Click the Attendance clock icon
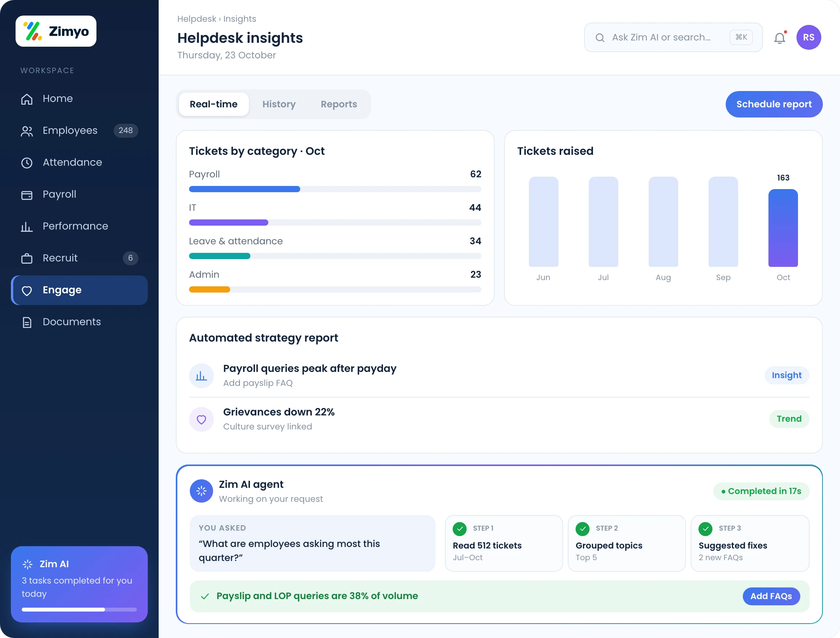840x638 pixels. point(26,163)
